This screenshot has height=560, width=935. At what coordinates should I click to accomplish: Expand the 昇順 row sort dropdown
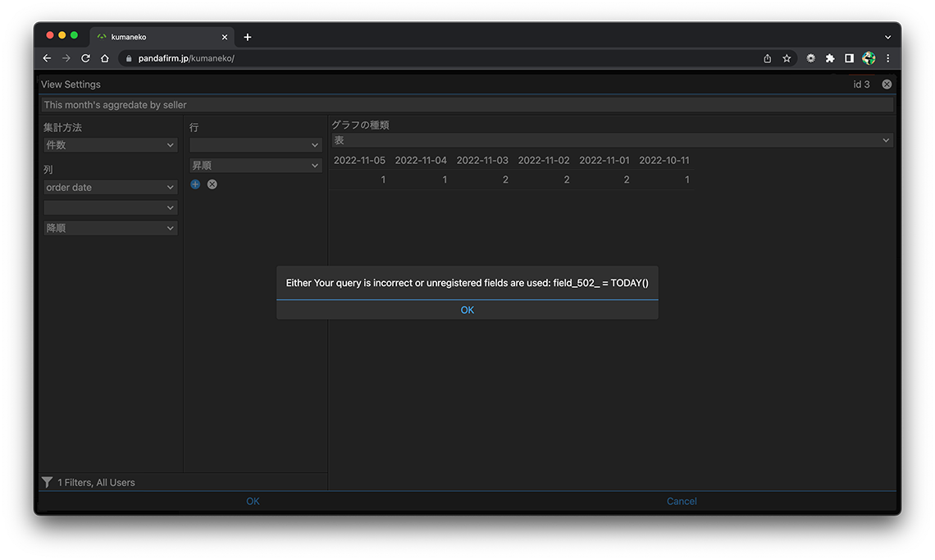255,166
